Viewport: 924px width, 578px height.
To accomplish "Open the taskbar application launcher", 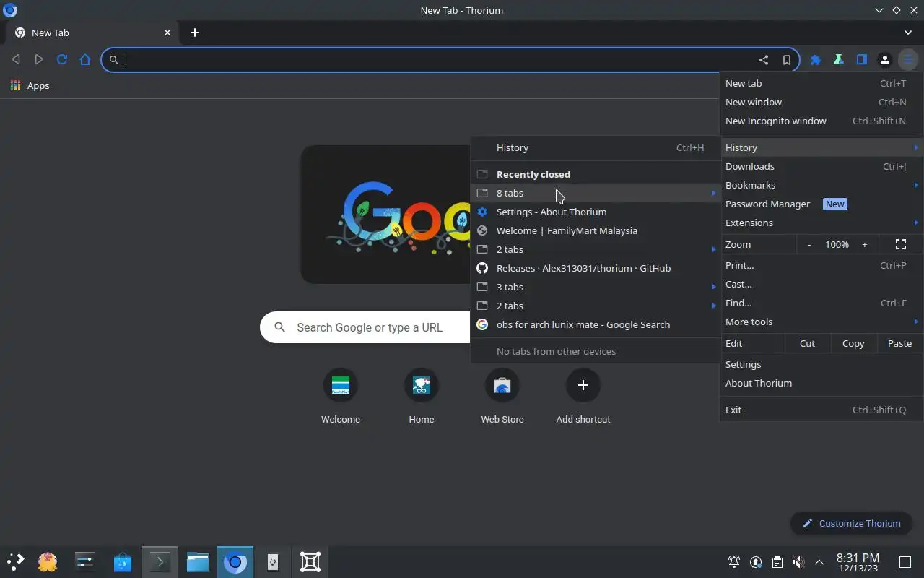I will tap(16, 561).
